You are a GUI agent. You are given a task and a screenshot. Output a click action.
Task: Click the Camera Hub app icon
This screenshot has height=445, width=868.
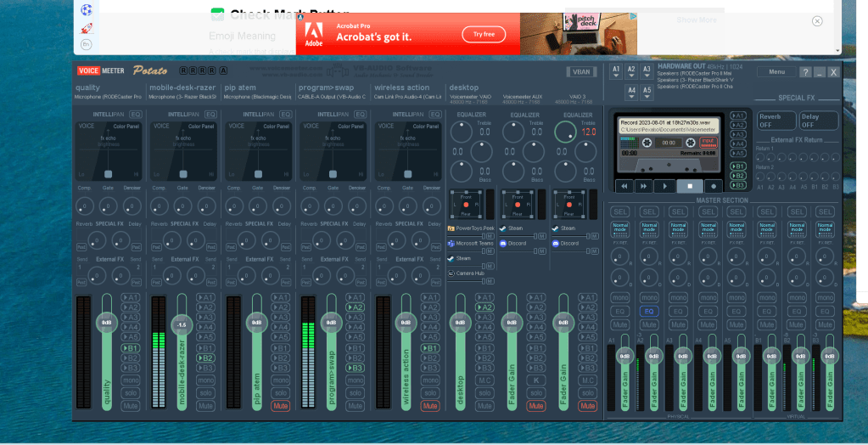pos(451,273)
